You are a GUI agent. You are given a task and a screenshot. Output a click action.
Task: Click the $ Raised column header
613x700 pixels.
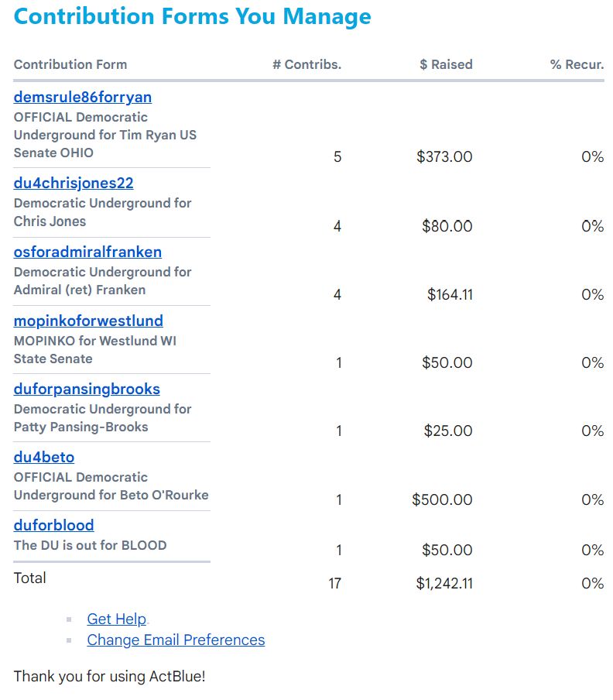pos(446,65)
